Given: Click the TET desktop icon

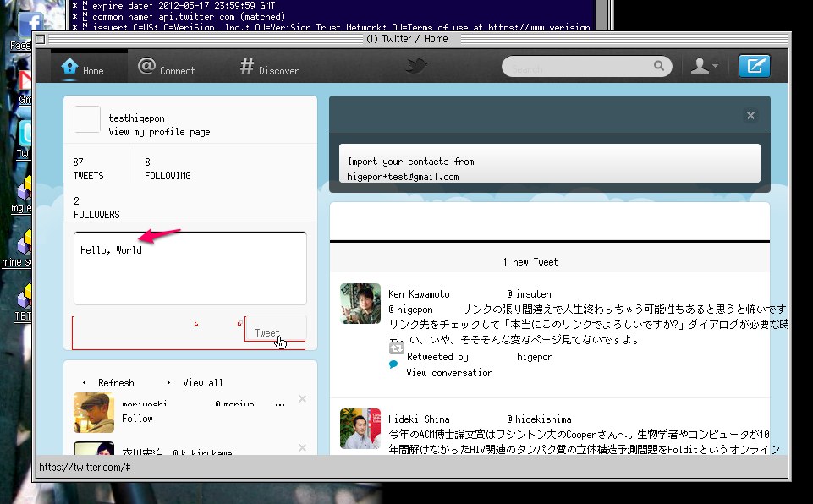Looking at the screenshot, I should [23, 304].
